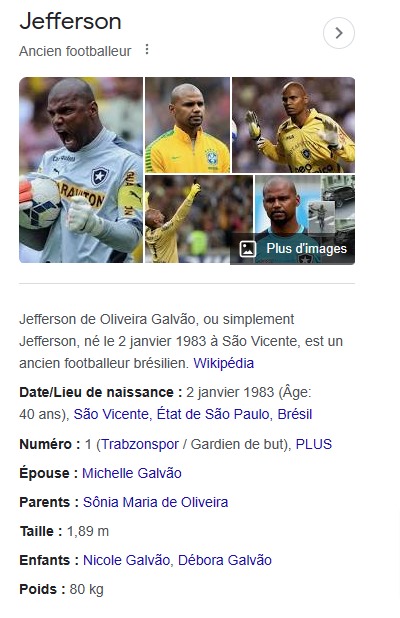Open the large Botafogo goalkeeper photo
The height and width of the screenshot is (618, 400).
[x=81, y=170]
